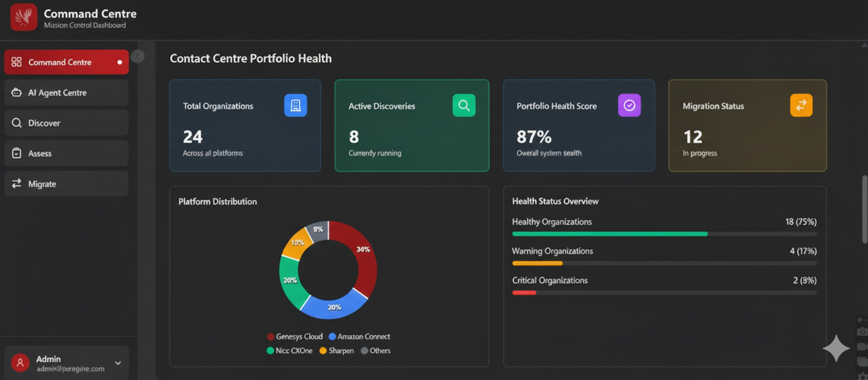
Task: Click the green search icon on Active Discoveries
Action: 463,105
